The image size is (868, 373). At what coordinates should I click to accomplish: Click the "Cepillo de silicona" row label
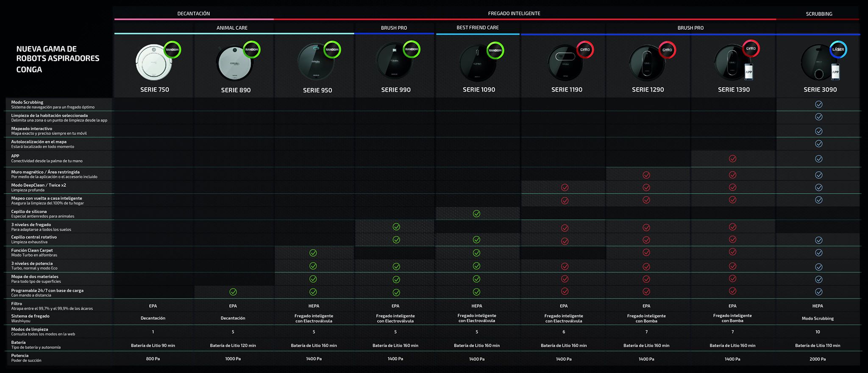click(29, 211)
